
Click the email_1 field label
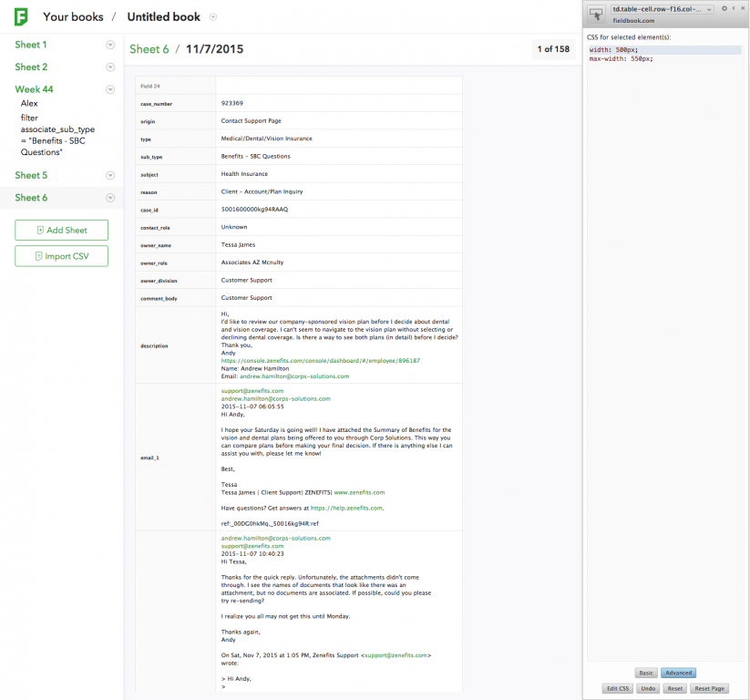[149, 458]
